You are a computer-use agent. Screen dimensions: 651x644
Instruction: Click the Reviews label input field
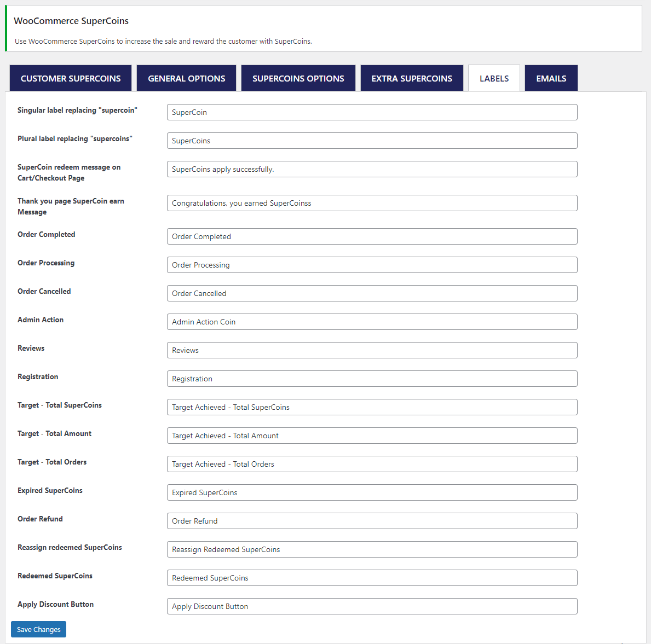coord(372,350)
